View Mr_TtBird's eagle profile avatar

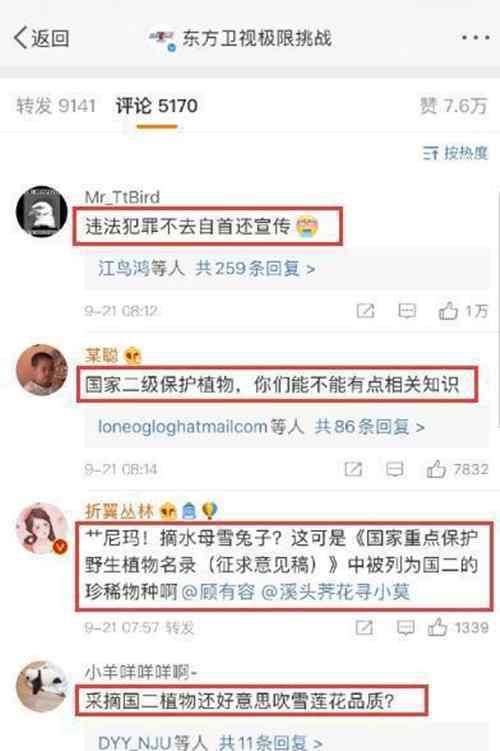(x=42, y=211)
